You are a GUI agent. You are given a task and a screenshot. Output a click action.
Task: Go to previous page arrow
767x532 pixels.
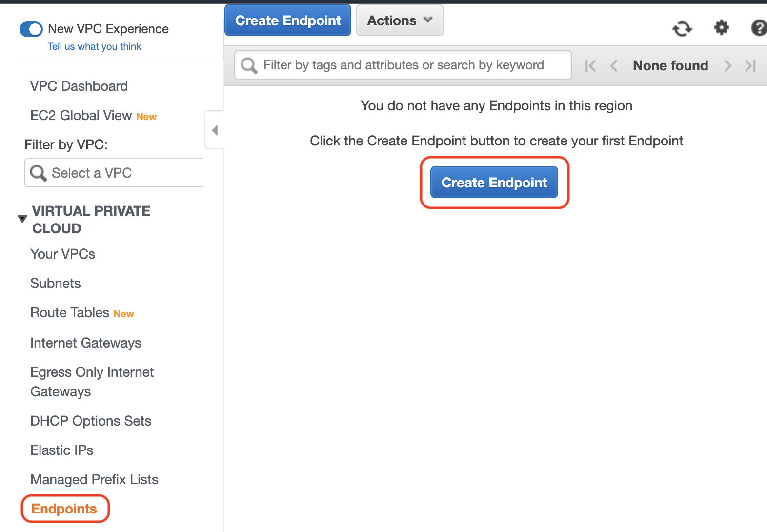coord(614,66)
